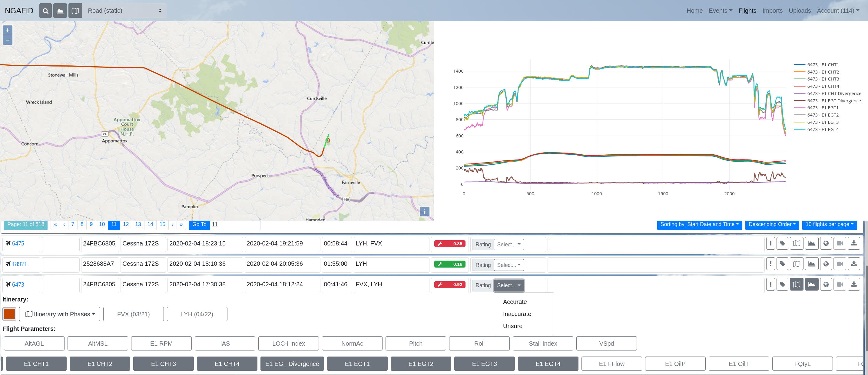
Task: Open Rating Select dropdown for flight 18971
Action: coord(509,265)
